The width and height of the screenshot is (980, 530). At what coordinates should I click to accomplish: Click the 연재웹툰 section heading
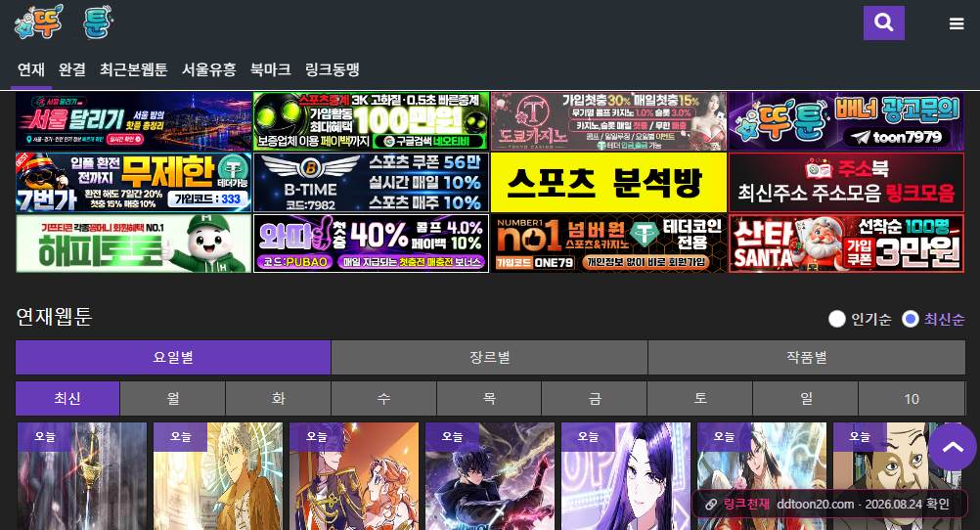click(55, 317)
